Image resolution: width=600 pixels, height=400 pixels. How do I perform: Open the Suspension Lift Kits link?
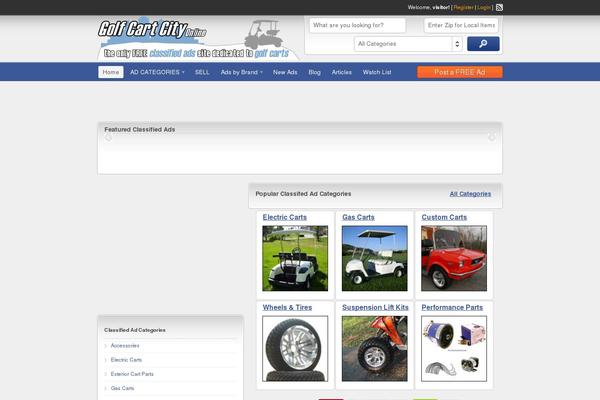pyautogui.click(x=375, y=307)
